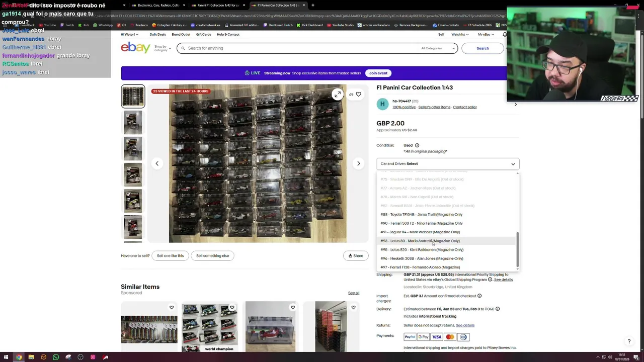This screenshot has width=644, height=362.
Task: Open help question mark bubble
Action: coord(629,341)
